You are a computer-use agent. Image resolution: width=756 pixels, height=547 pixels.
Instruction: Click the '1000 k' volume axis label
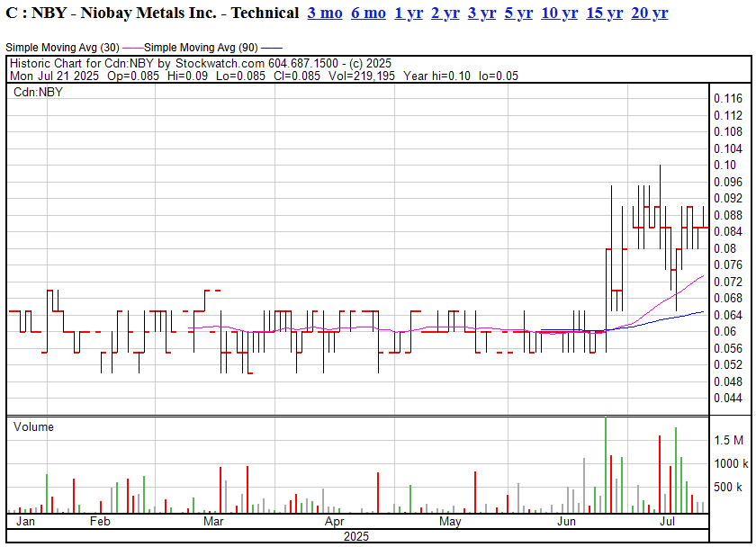[731, 464]
